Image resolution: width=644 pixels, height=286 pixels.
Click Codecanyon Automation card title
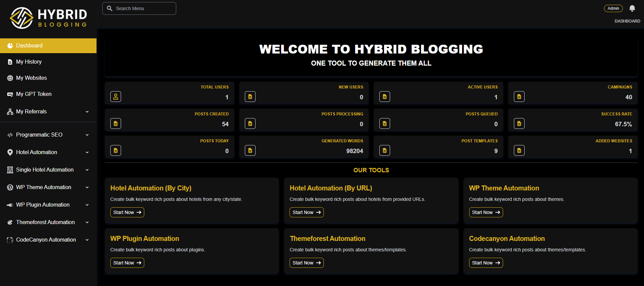507,239
